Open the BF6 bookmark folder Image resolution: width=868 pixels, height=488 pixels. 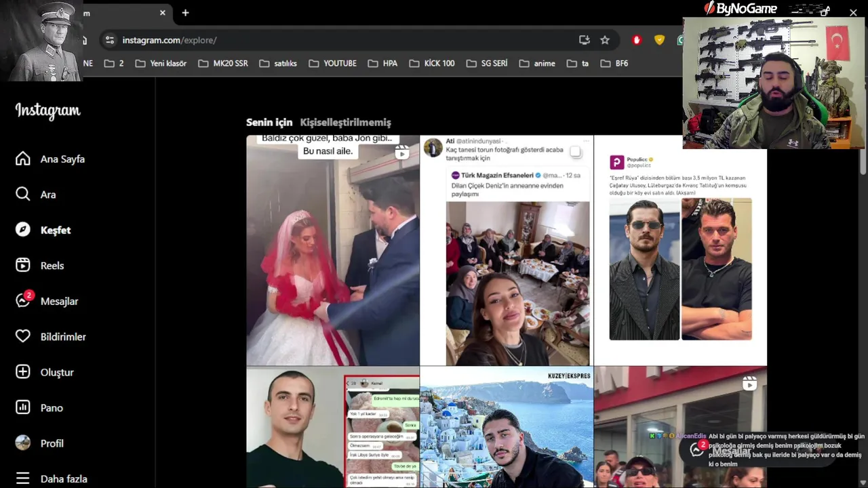point(614,63)
